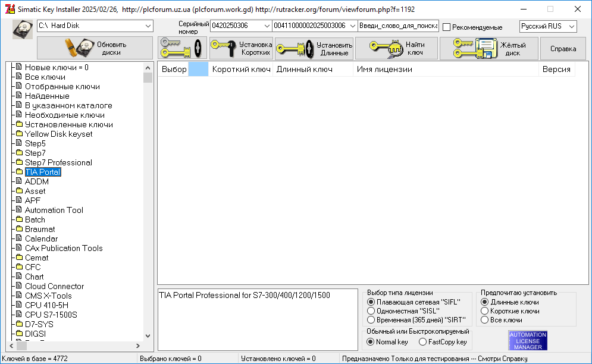Screen dimensions: 592x364
Task: Click the folder icon beside Asset
Action: tap(19, 191)
